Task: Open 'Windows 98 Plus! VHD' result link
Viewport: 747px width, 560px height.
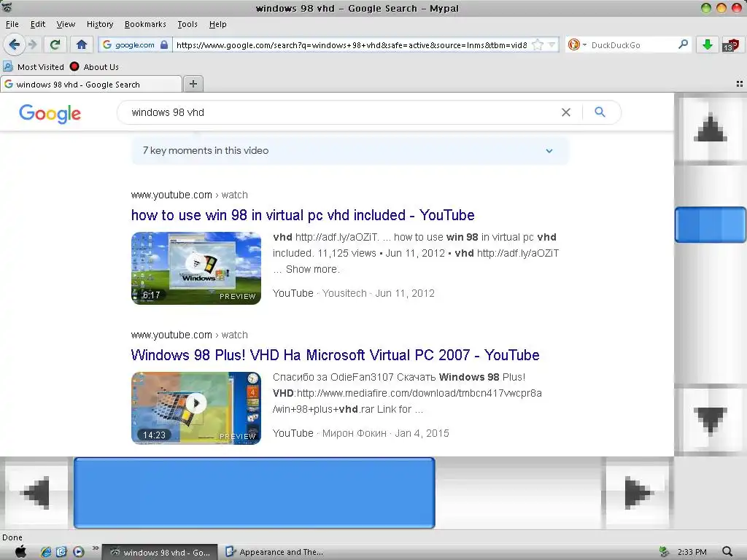Action: click(335, 355)
